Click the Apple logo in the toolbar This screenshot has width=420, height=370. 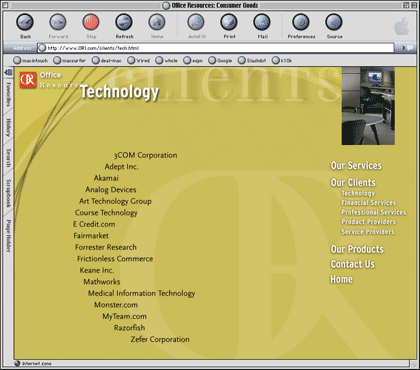click(402, 26)
